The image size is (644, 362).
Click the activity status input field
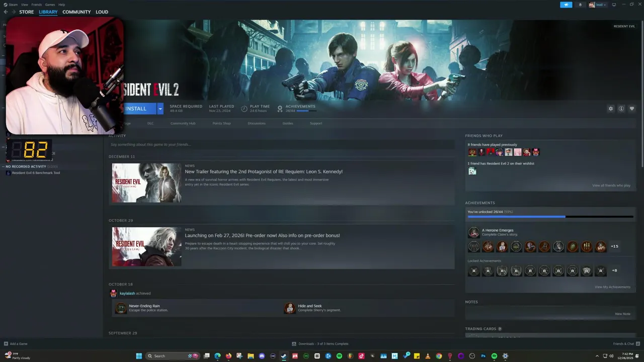tap(281, 144)
